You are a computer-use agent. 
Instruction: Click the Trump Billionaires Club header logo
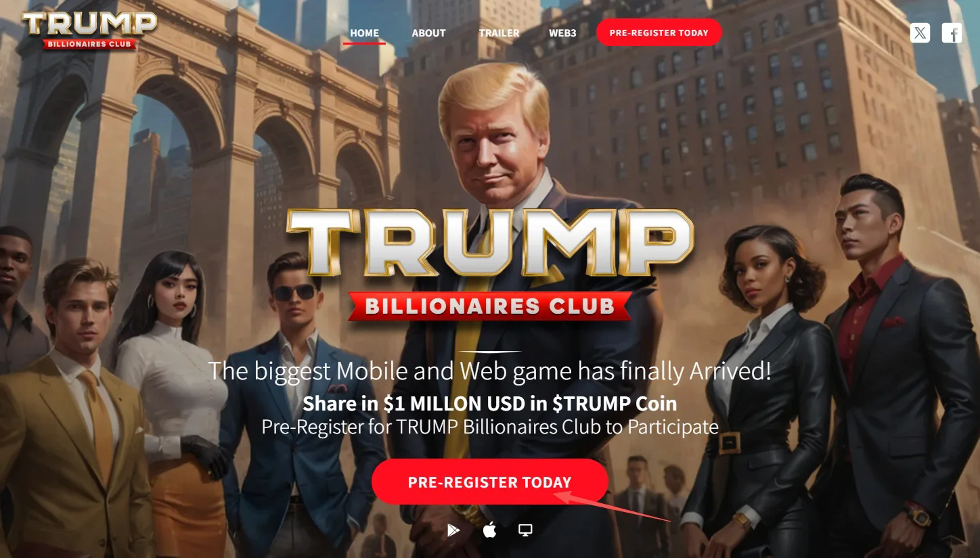click(89, 30)
